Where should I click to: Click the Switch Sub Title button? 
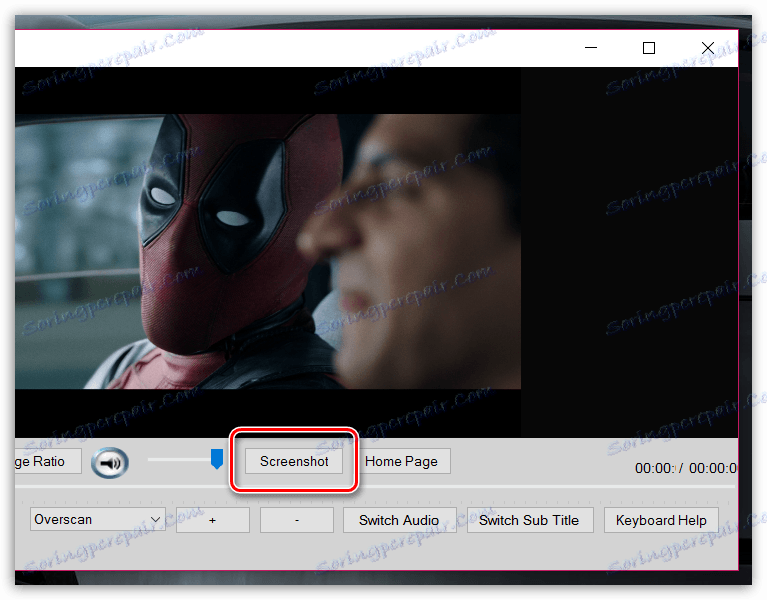(x=529, y=520)
